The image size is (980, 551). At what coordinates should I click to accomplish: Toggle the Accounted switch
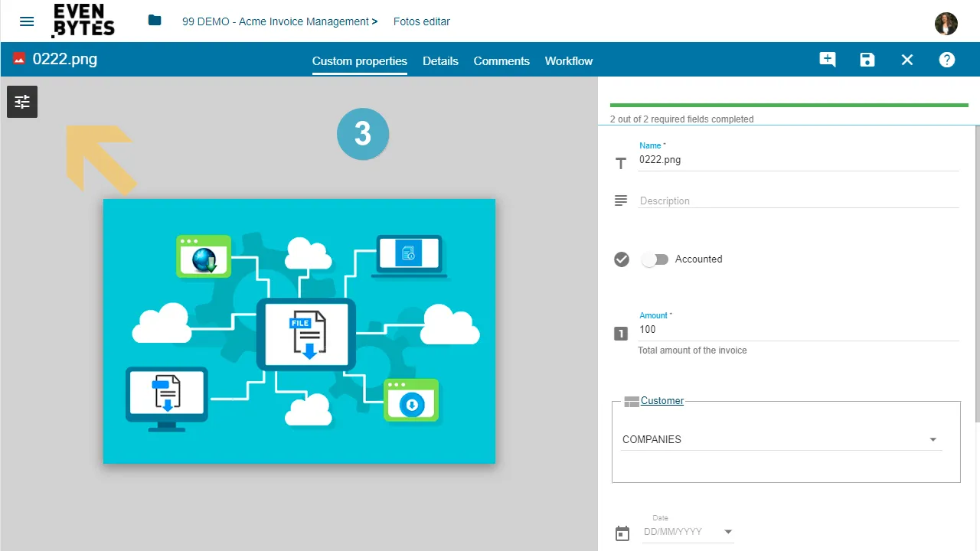[x=655, y=259]
